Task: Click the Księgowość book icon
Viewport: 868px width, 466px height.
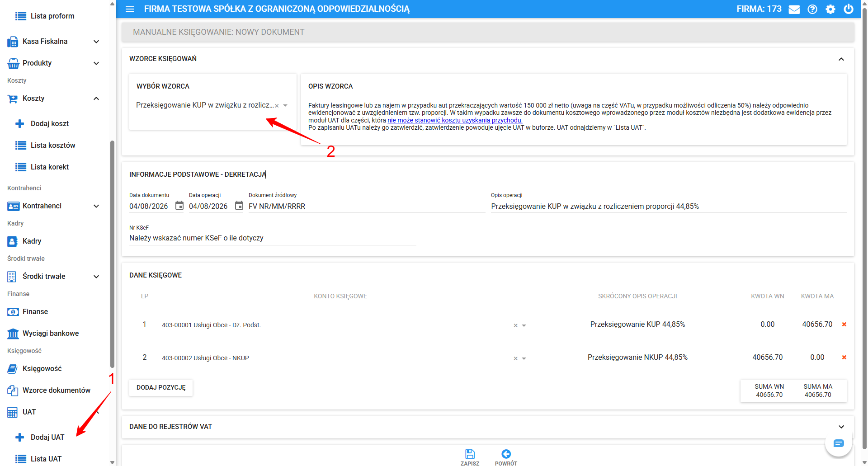Action: [x=12, y=369]
